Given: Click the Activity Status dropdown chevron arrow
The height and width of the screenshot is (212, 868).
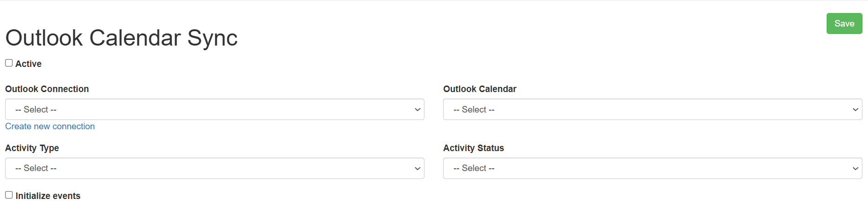Looking at the screenshot, I should [x=855, y=169].
